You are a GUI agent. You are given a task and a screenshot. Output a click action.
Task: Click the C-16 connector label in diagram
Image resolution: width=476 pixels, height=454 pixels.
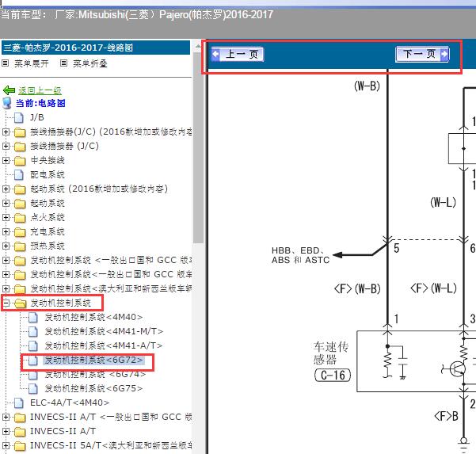pos(333,375)
